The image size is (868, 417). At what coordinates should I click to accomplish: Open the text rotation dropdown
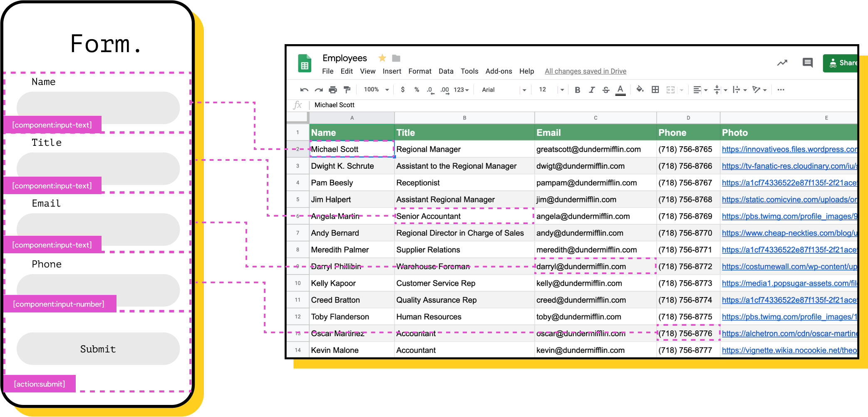(x=759, y=90)
